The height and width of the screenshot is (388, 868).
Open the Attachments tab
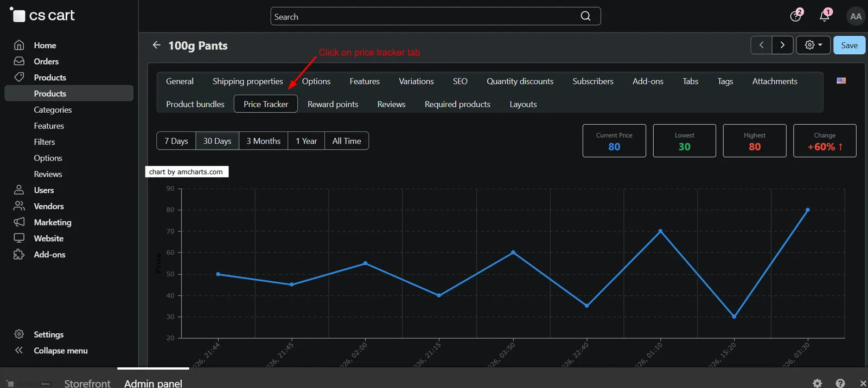[774, 81]
